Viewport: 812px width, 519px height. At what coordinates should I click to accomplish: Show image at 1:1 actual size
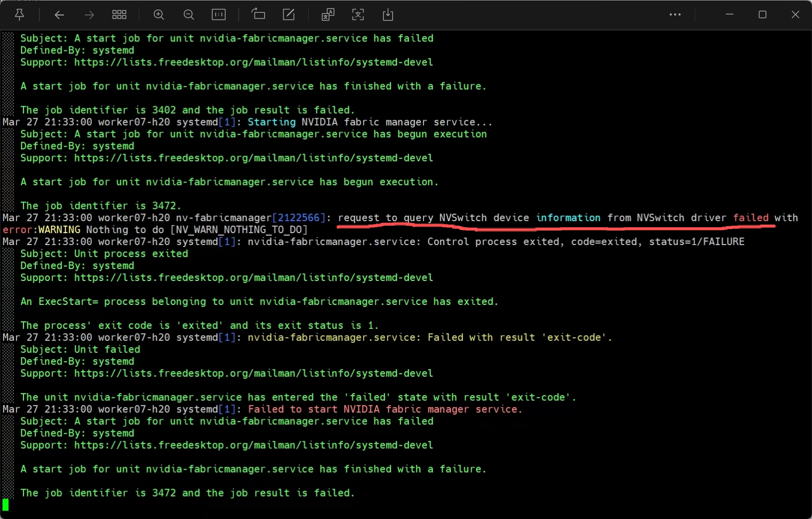pos(219,15)
